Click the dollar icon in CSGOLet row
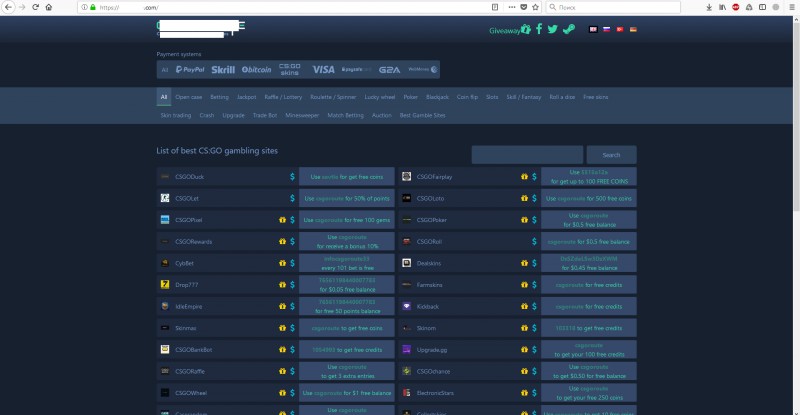Screen dimensions: 800x415 coord(292,198)
